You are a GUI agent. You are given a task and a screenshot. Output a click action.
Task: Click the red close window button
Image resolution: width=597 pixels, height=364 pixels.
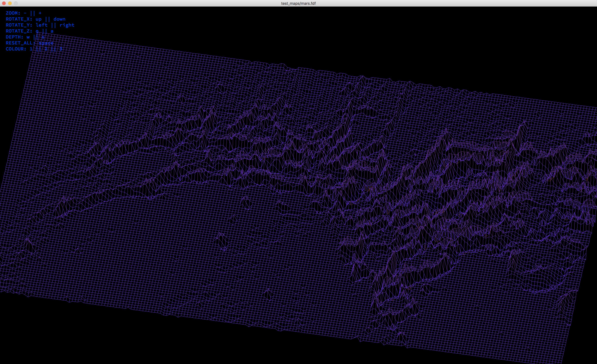[x=4, y=3]
